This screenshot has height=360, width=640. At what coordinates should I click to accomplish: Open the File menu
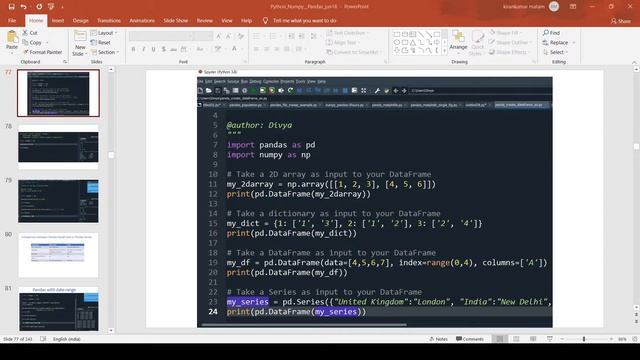coord(12,20)
